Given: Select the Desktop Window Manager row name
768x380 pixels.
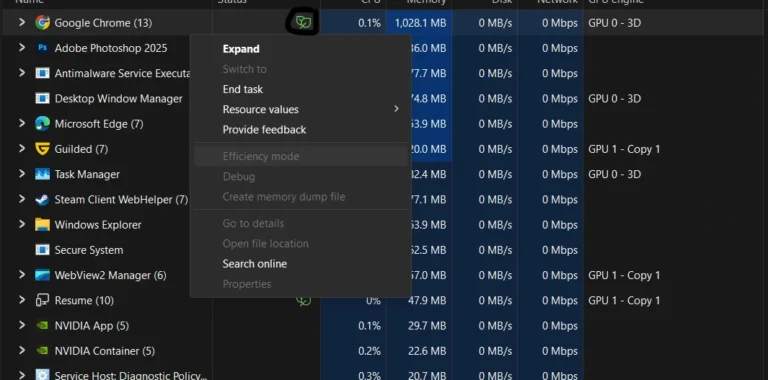Looking at the screenshot, I should (x=119, y=99).
